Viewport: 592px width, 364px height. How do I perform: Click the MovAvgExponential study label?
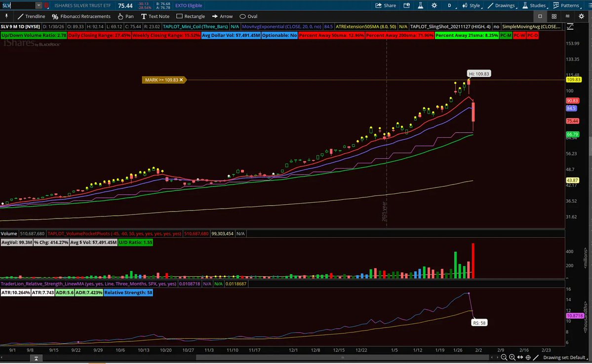tap(281, 27)
